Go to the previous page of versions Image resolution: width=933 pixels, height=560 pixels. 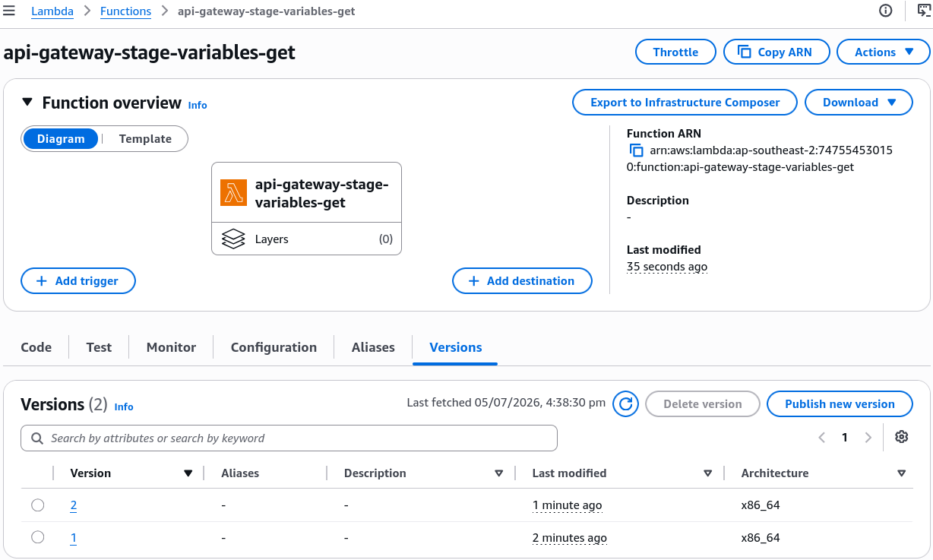click(x=821, y=438)
